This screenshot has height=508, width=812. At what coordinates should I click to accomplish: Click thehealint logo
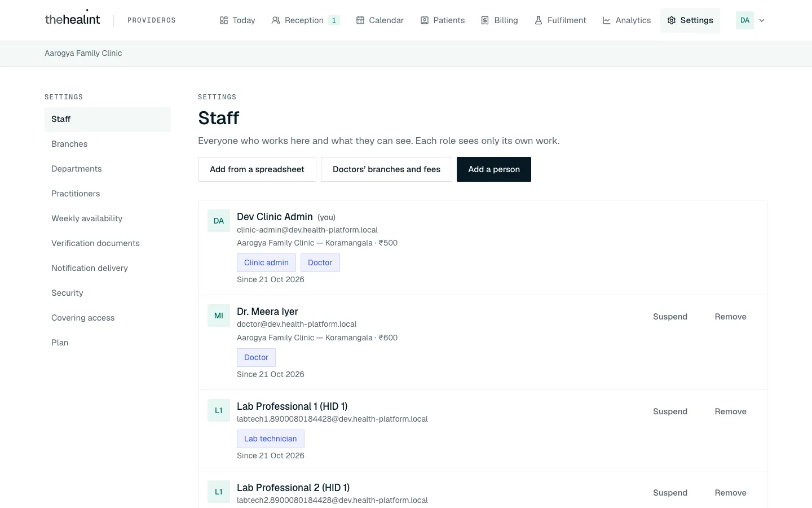click(72, 19)
